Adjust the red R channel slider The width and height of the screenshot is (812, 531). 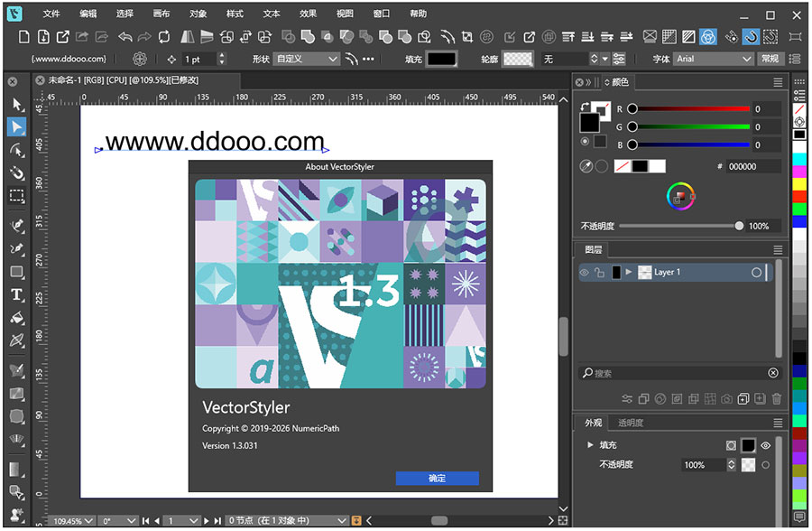688,109
